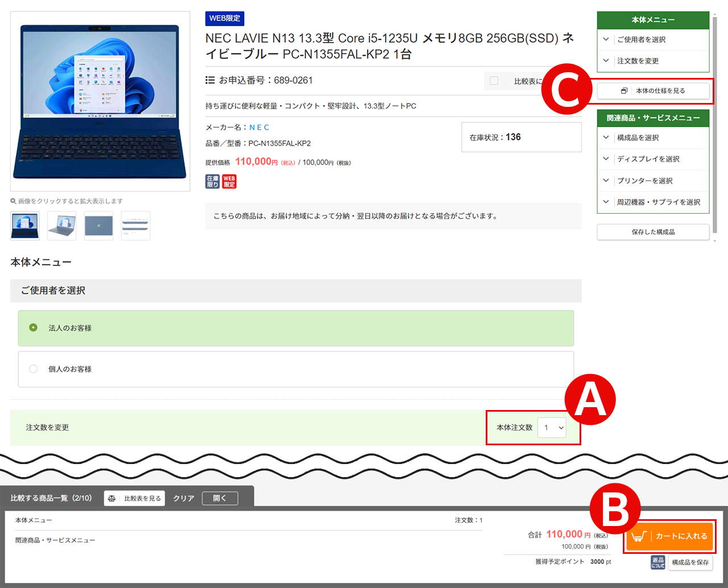Click the 在庫状況：136 stock box
Image resolution: width=728 pixels, height=588 pixels.
522,137
